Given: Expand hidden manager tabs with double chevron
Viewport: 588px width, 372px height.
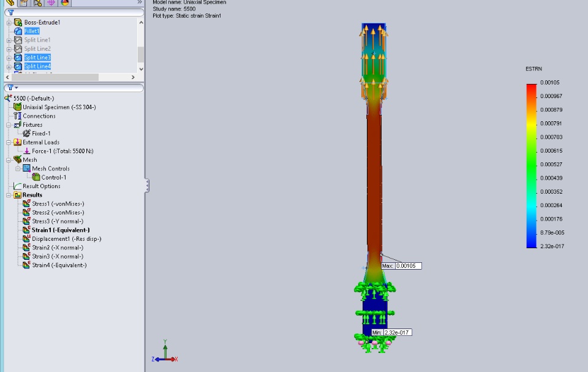Looking at the screenshot, I should [x=140, y=2].
